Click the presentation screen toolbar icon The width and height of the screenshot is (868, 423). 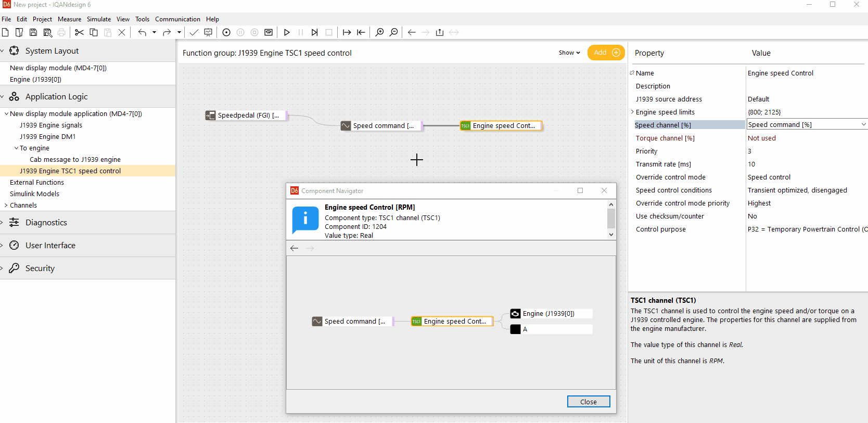pyautogui.click(x=208, y=32)
